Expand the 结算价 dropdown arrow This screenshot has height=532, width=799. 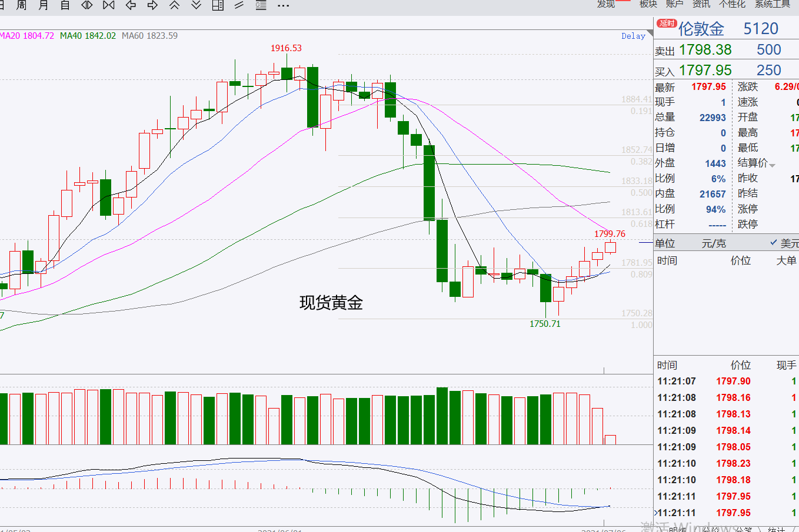772,165
